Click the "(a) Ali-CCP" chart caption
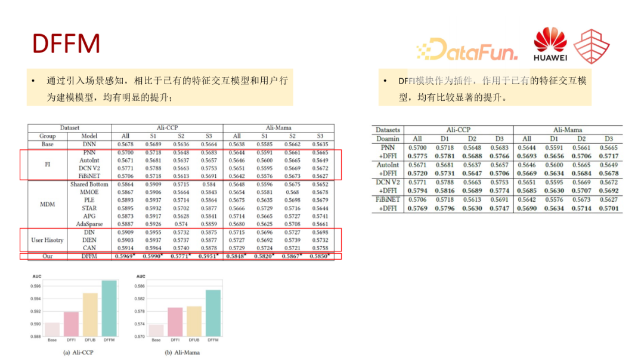644x363 pixels. (x=80, y=352)
